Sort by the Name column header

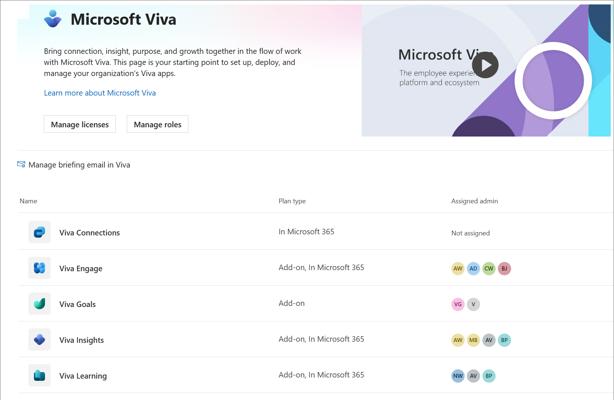(x=28, y=201)
